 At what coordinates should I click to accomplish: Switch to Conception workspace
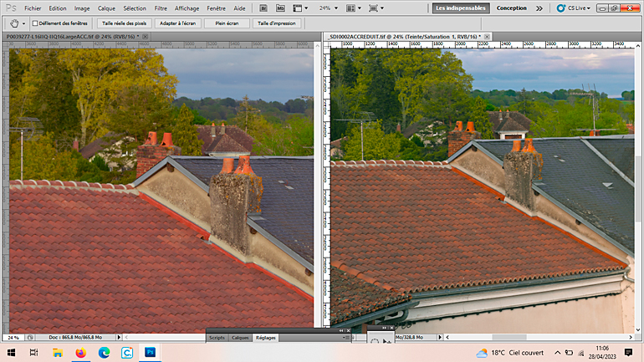pos(511,8)
